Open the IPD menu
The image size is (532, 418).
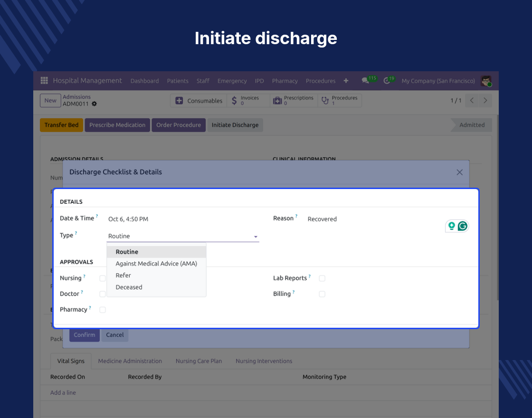click(x=259, y=81)
